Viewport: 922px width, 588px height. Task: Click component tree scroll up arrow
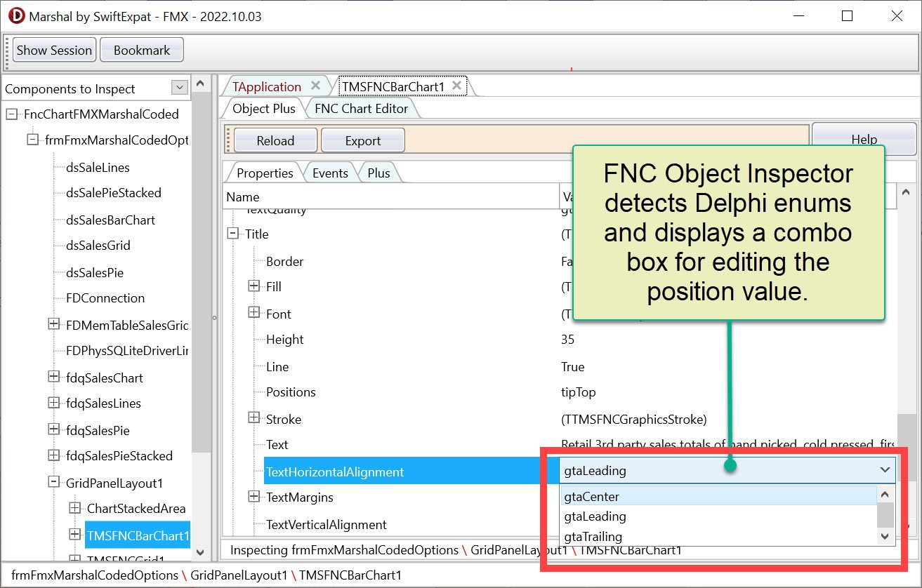point(201,85)
